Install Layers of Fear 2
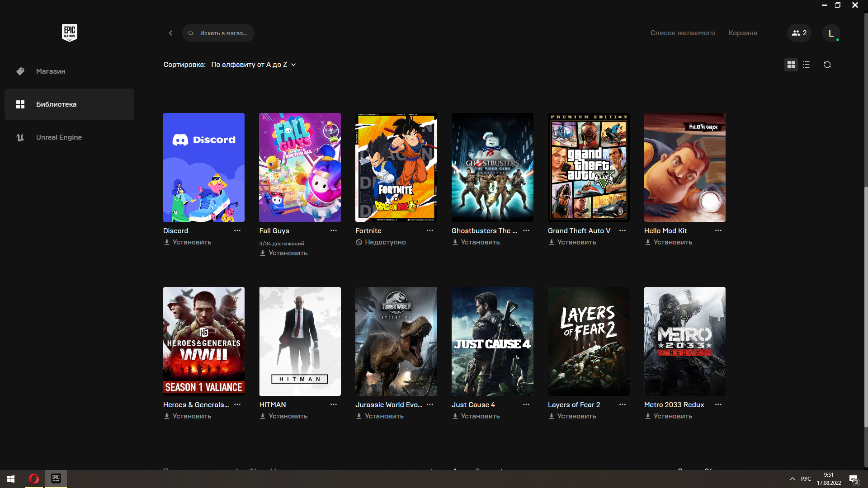This screenshot has height=488, width=868. 572,416
